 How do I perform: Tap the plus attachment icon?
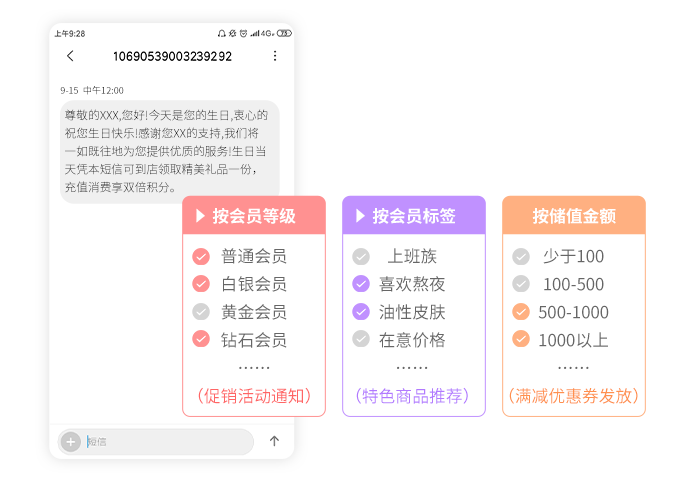coord(71,442)
